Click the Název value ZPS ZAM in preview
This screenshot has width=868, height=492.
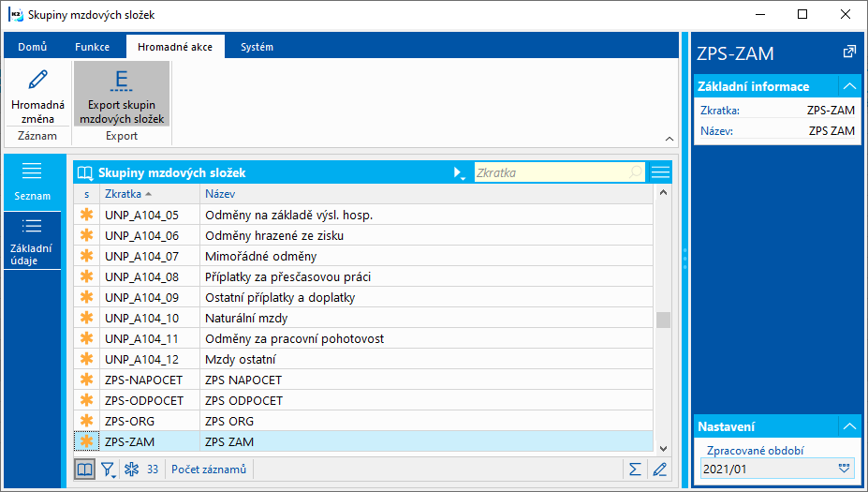coord(831,131)
